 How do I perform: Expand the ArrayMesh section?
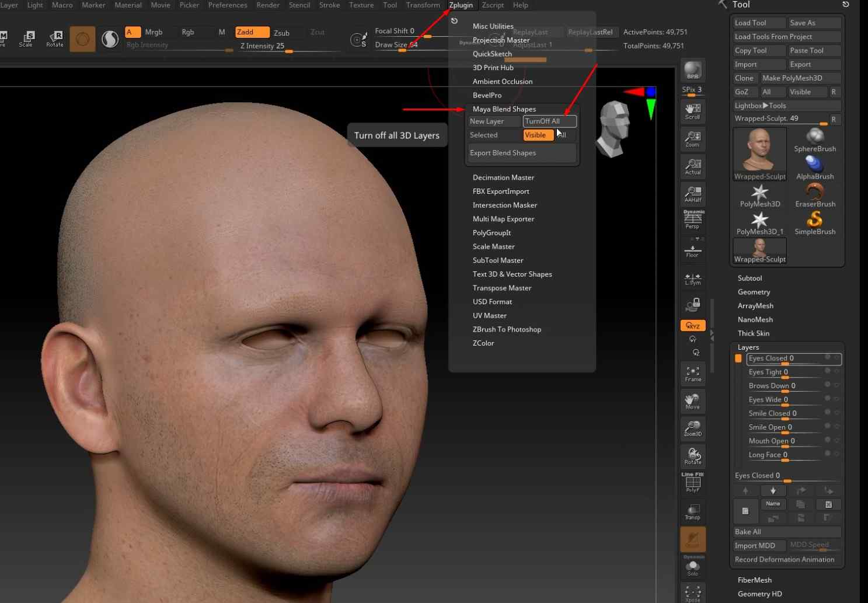pos(755,306)
